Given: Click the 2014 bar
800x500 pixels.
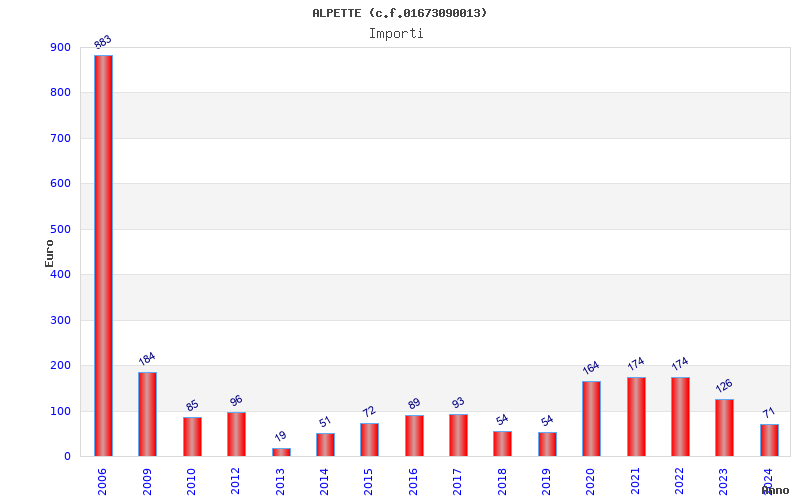Looking at the screenshot, I should click(x=325, y=445).
